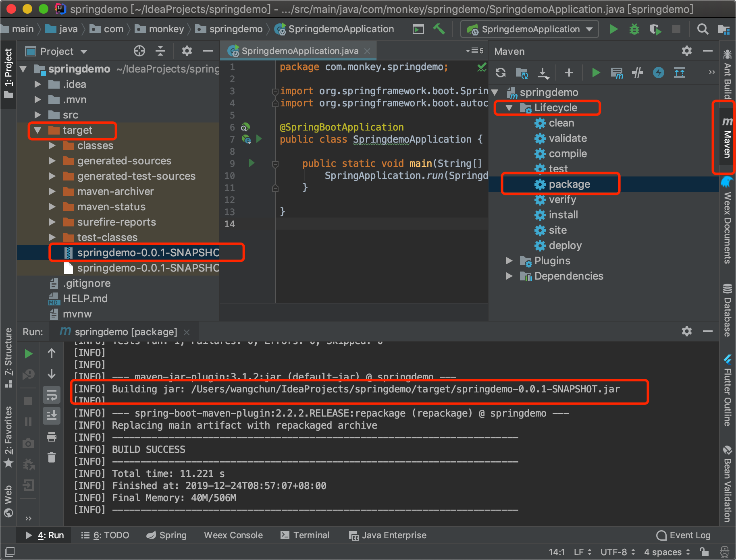Open Search Everywhere magnifier icon
This screenshot has width=736, height=560.
point(703,29)
